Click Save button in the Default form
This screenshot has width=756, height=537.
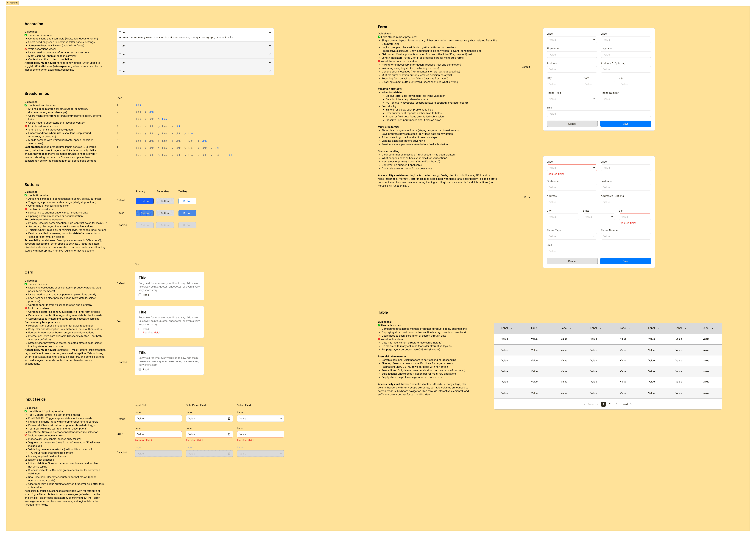coord(625,124)
